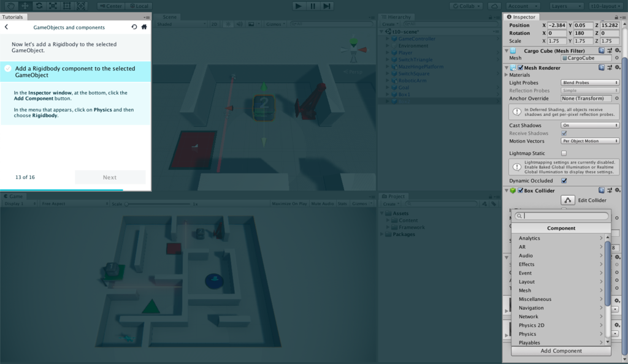Open the Box Collider gear menu
The image size is (628, 364).
pos(618,191)
